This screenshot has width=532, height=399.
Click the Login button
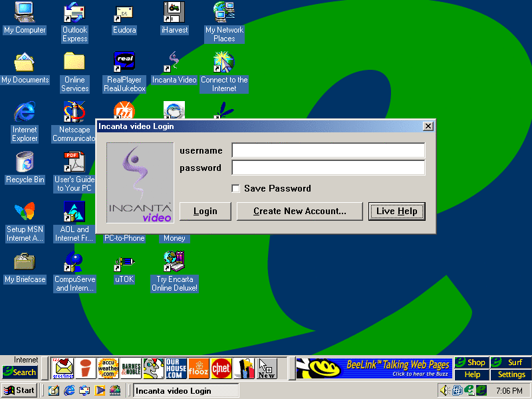(x=205, y=211)
